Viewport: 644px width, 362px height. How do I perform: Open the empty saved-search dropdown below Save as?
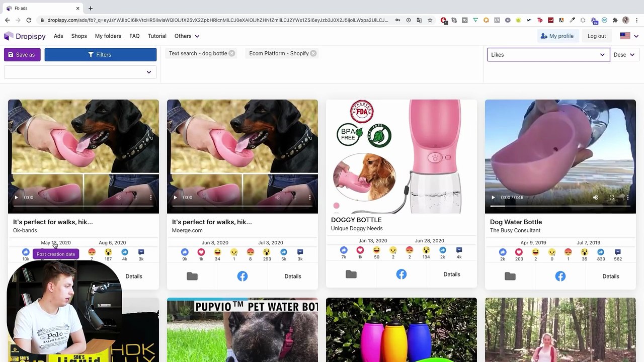tap(80, 72)
